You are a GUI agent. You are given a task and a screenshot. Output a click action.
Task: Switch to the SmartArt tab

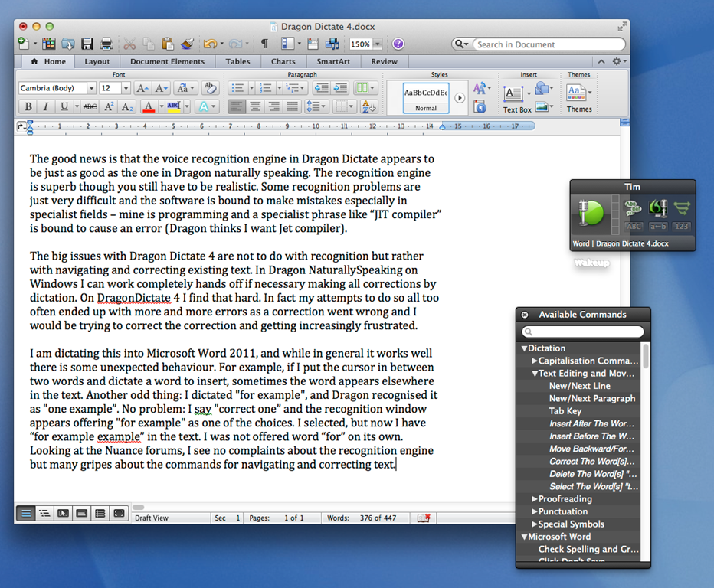pos(333,61)
